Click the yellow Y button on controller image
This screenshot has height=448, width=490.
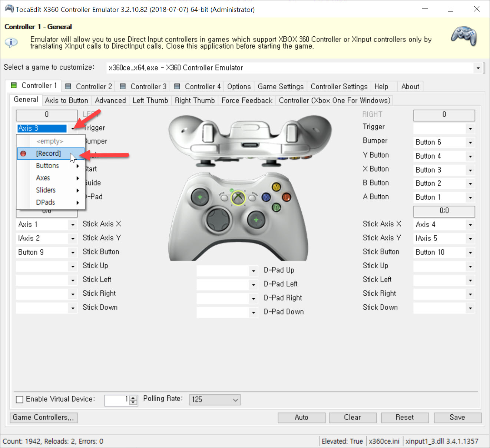point(276,187)
